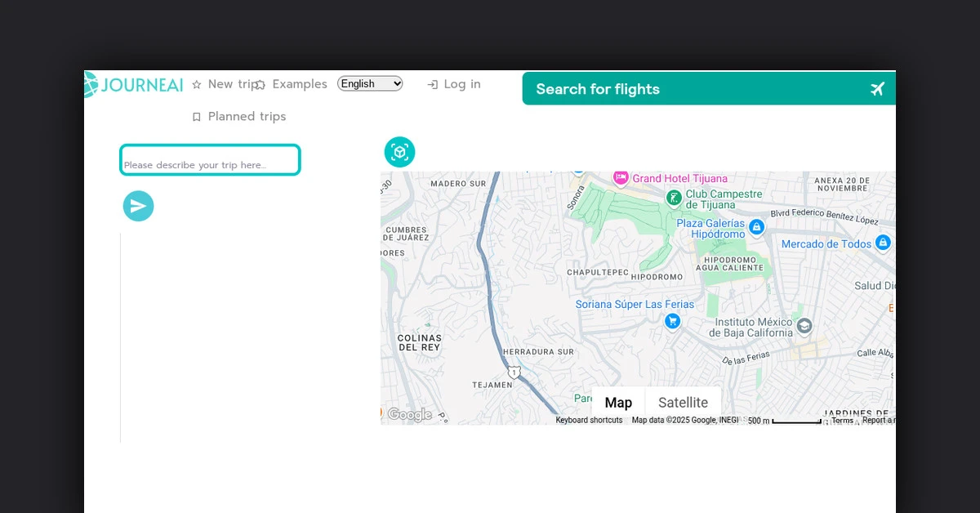Click the send message paper plane button
The image size is (980, 513).
pos(138,206)
